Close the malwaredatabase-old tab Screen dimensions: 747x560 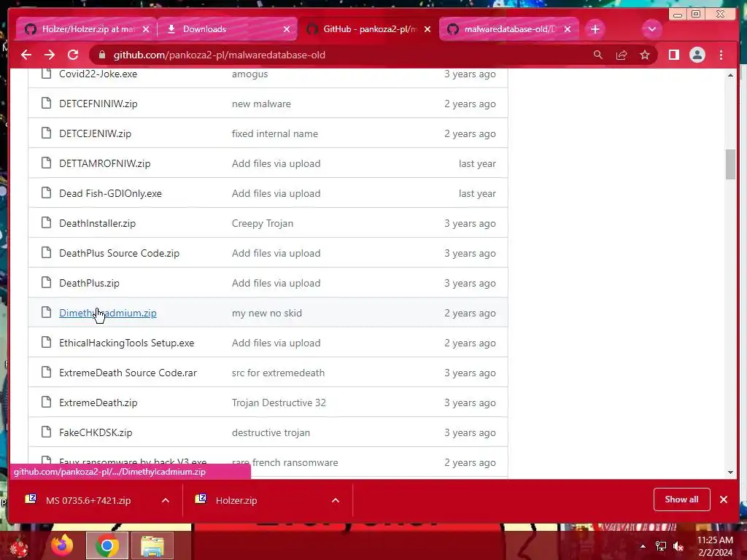point(568,29)
